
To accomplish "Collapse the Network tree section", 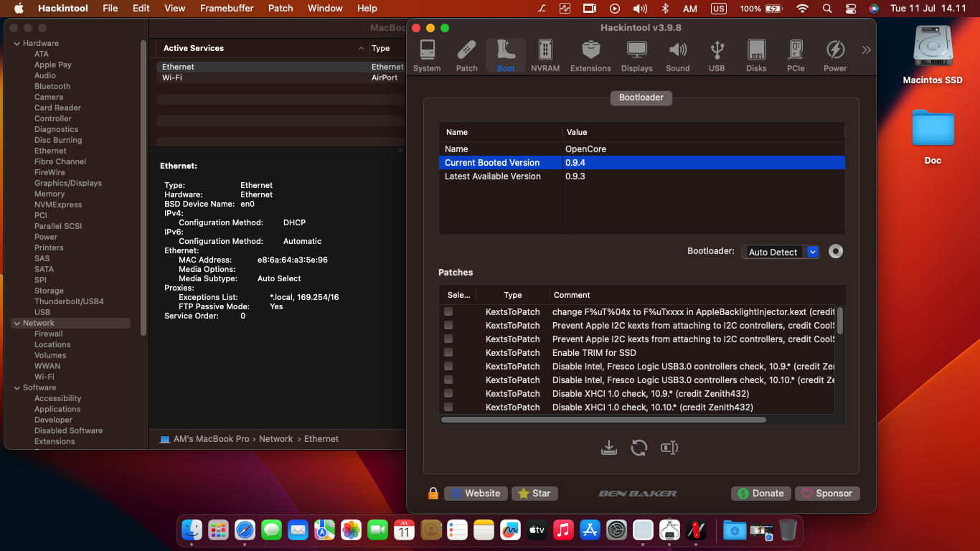I will (17, 323).
